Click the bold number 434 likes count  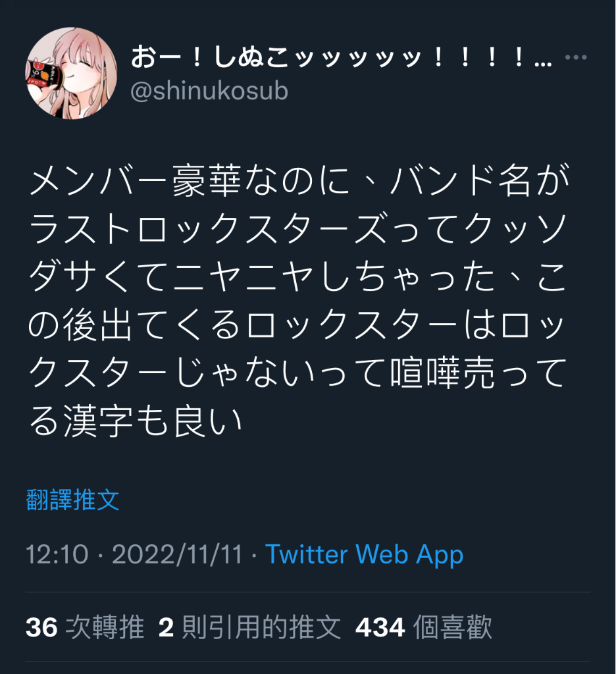(380, 627)
